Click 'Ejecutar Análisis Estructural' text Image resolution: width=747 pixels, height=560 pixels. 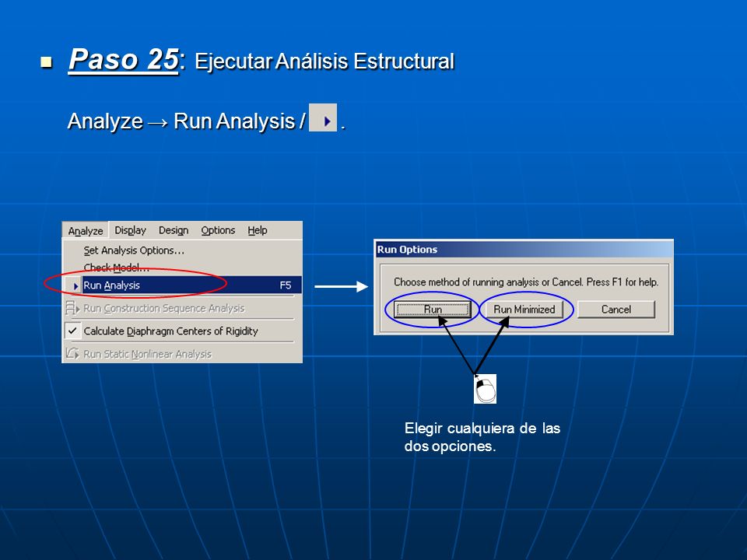tap(324, 61)
